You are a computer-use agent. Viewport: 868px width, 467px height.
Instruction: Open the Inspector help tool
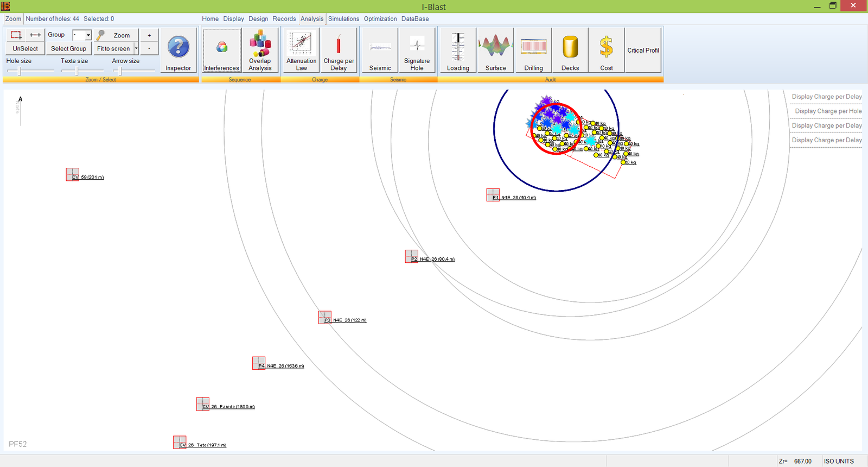pyautogui.click(x=178, y=51)
